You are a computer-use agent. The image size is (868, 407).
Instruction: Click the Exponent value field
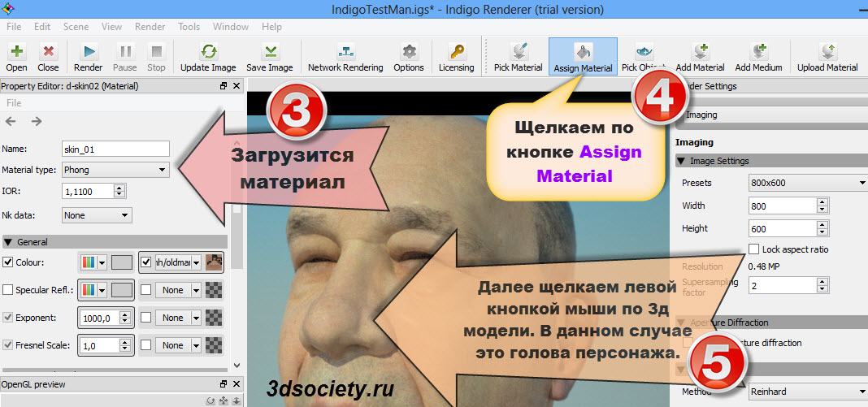[100, 318]
